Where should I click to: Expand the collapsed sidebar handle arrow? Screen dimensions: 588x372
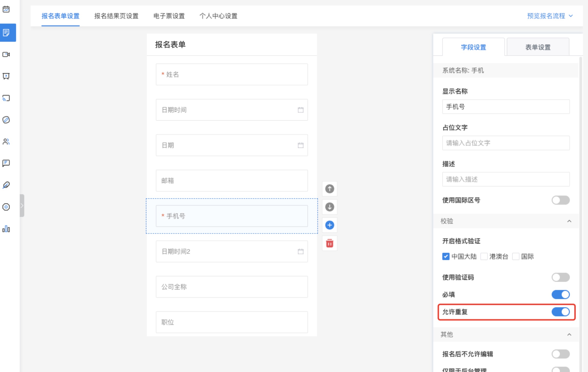pos(22,205)
